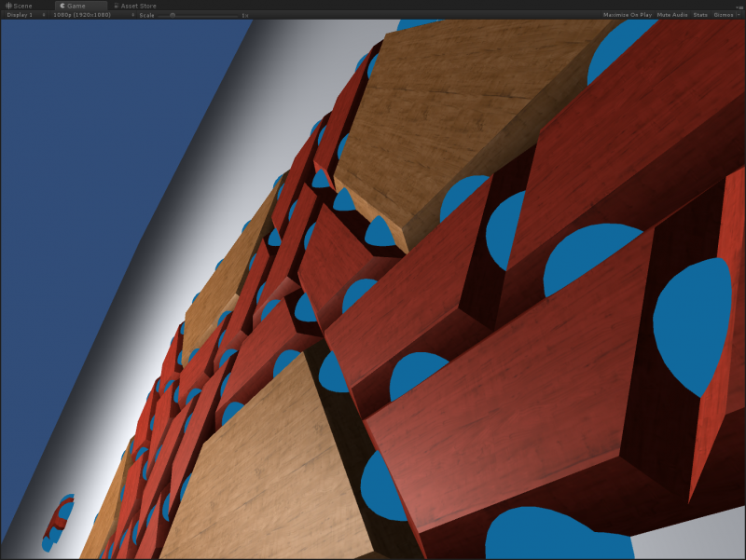Expand the arrow beside Gizmos
746x560 pixels.
coord(739,15)
